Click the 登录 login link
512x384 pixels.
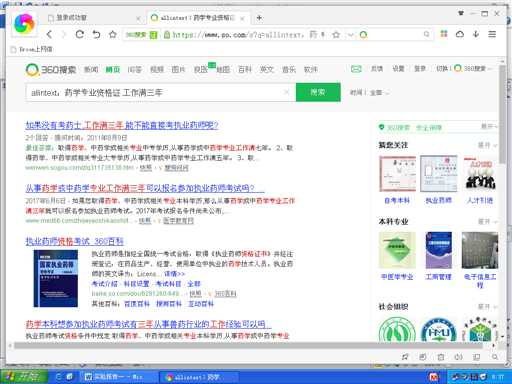420,69
